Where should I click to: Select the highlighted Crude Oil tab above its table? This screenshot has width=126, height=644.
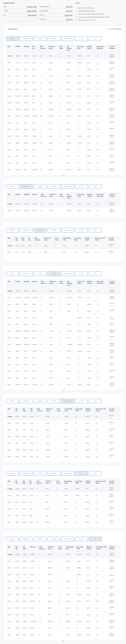click(x=54, y=274)
